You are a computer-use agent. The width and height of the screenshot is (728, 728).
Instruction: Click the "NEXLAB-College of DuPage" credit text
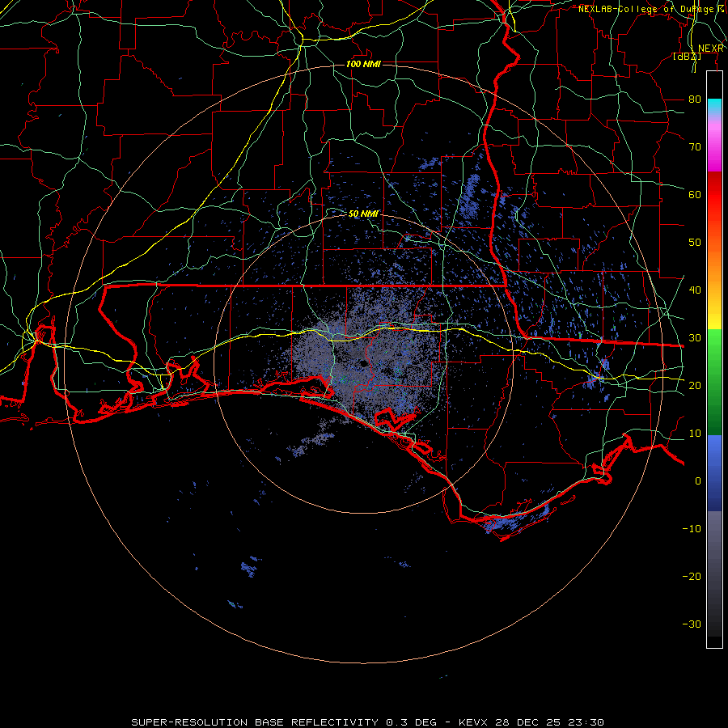[645, 9]
